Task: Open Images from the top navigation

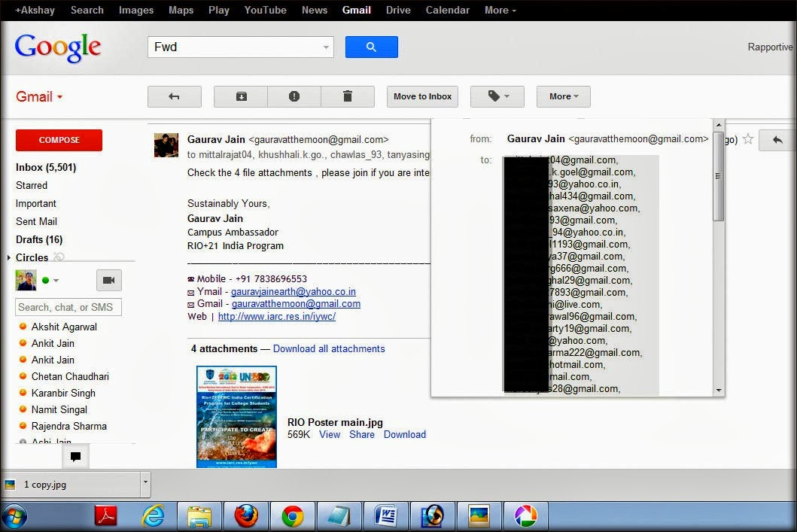Action: pos(136,10)
